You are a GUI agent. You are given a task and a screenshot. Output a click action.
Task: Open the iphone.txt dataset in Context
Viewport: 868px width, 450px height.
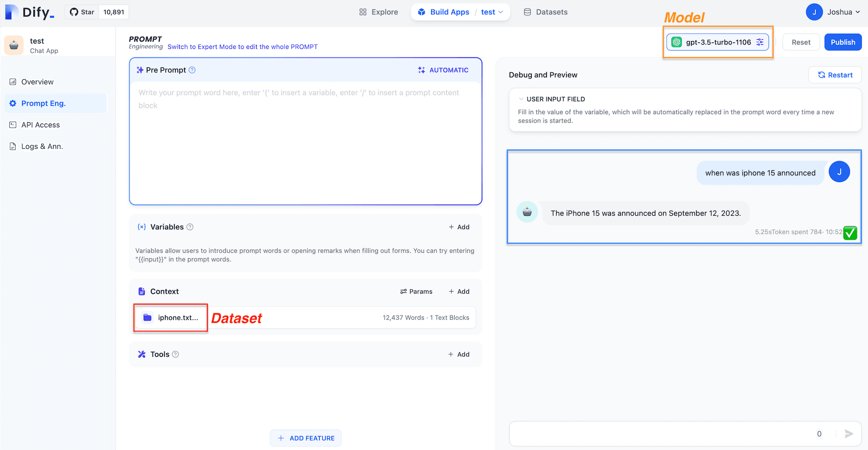click(x=170, y=317)
